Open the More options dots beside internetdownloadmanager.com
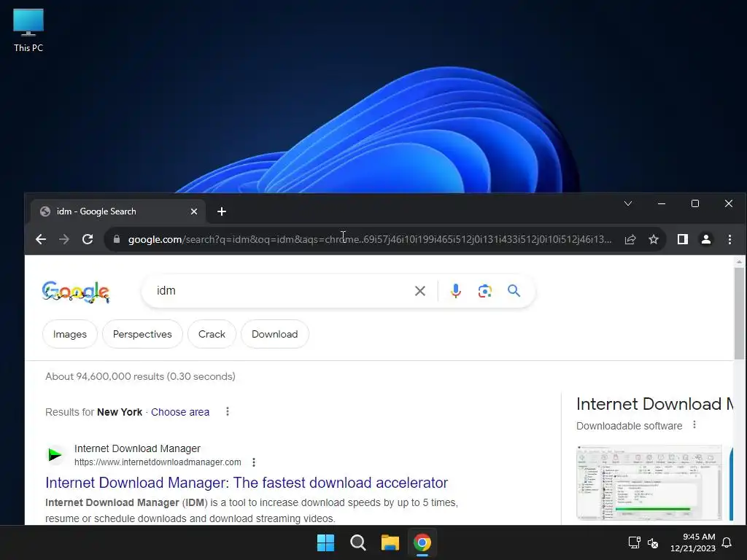 pos(254,462)
